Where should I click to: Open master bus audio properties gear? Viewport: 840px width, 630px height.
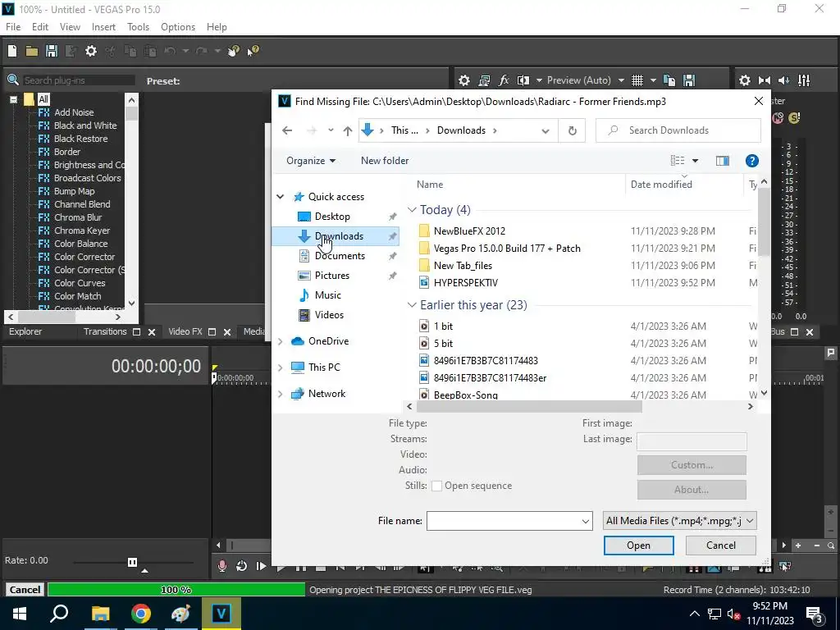tap(745, 80)
